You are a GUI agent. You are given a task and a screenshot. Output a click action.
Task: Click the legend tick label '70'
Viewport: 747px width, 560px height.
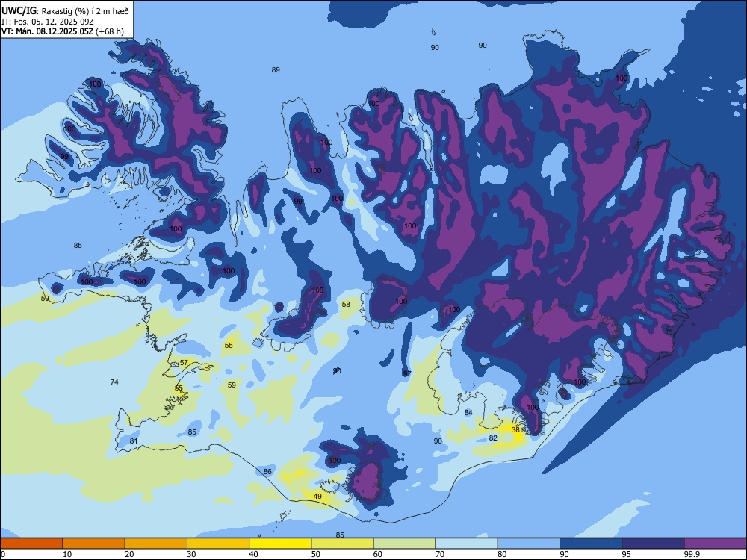(x=440, y=554)
